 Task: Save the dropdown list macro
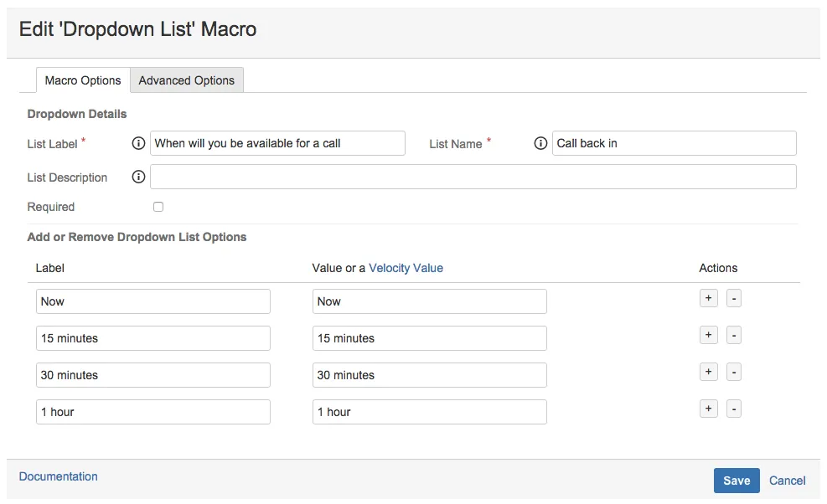pos(737,481)
